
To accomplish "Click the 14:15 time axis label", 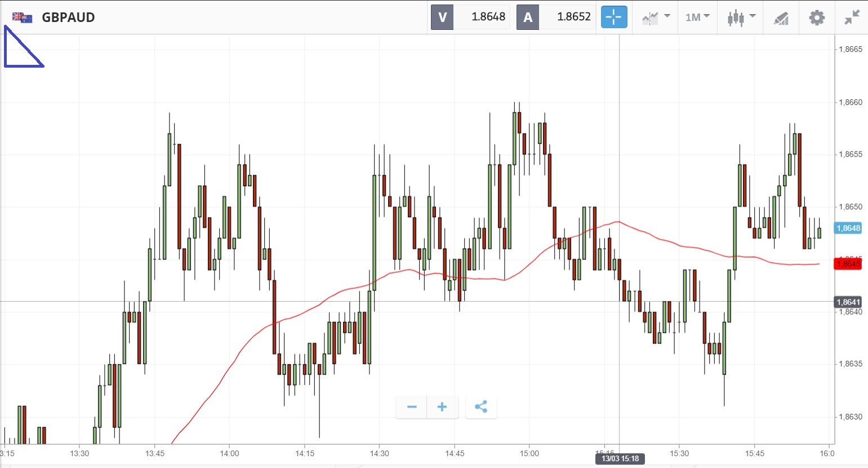I will tap(305, 453).
